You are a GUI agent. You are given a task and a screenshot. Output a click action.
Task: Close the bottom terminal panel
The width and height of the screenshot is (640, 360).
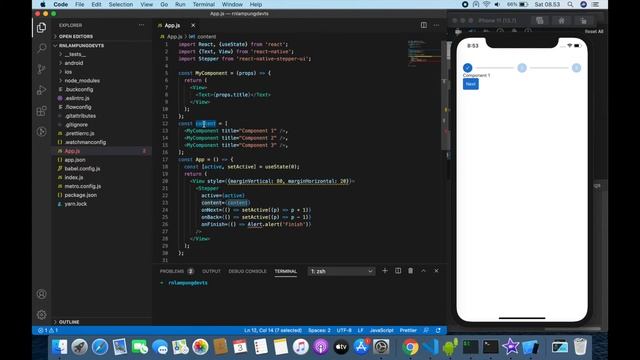pyautogui.click(x=436, y=271)
